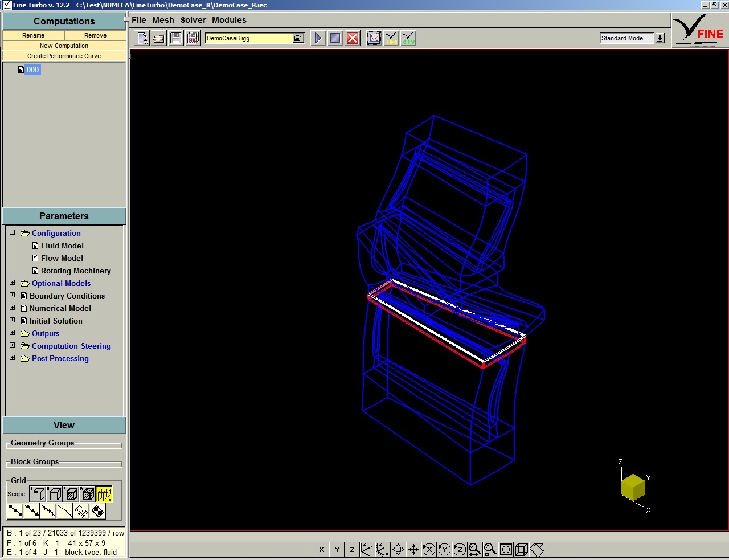Viewport: 729px width, 560px height.
Task: Toggle face grid wireframe mesh icon
Action: [81, 511]
